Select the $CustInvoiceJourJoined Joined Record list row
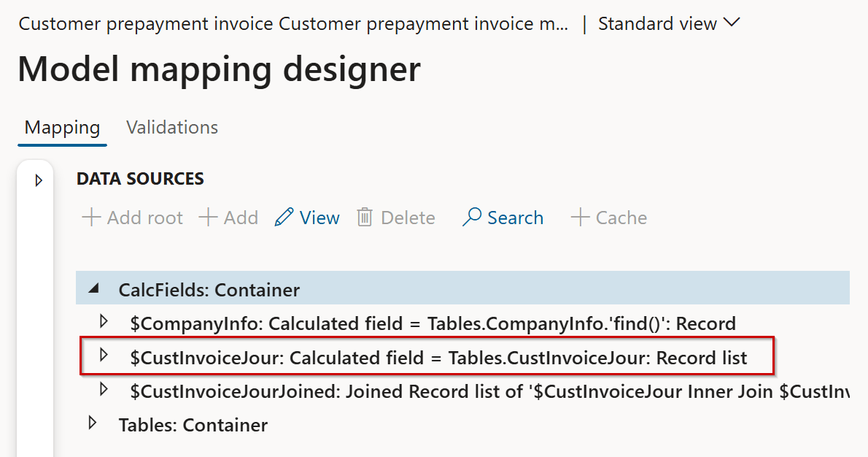Viewport: 868px width, 457px height. 462,391
